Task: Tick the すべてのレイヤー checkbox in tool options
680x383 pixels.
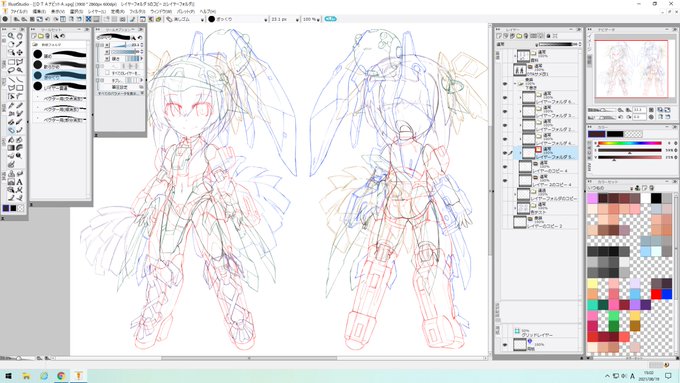Action: coord(107,73)
